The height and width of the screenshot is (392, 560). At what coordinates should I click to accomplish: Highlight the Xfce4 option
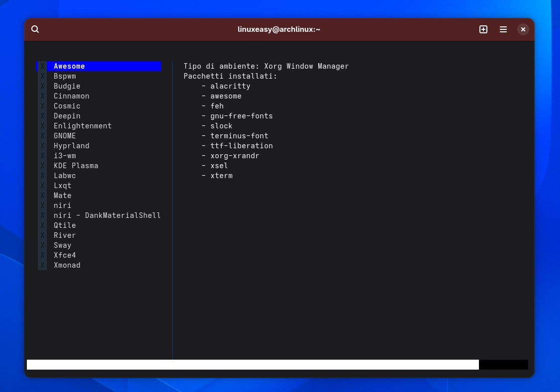pyautogui.click(x=65, y=255)
